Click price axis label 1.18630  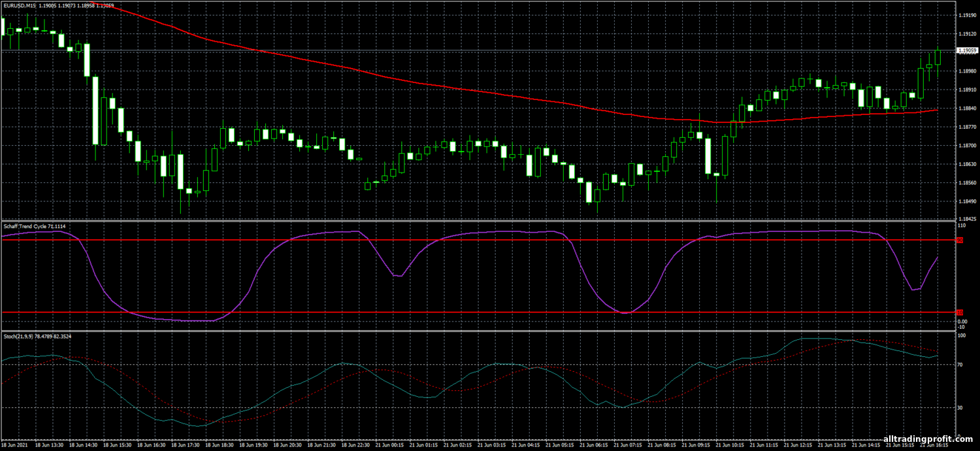click(967, 164)
